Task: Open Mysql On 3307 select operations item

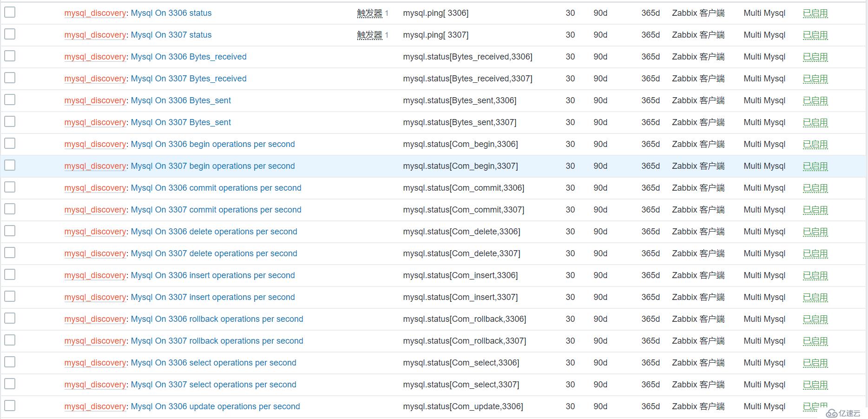Action: [x=213, y=385]
